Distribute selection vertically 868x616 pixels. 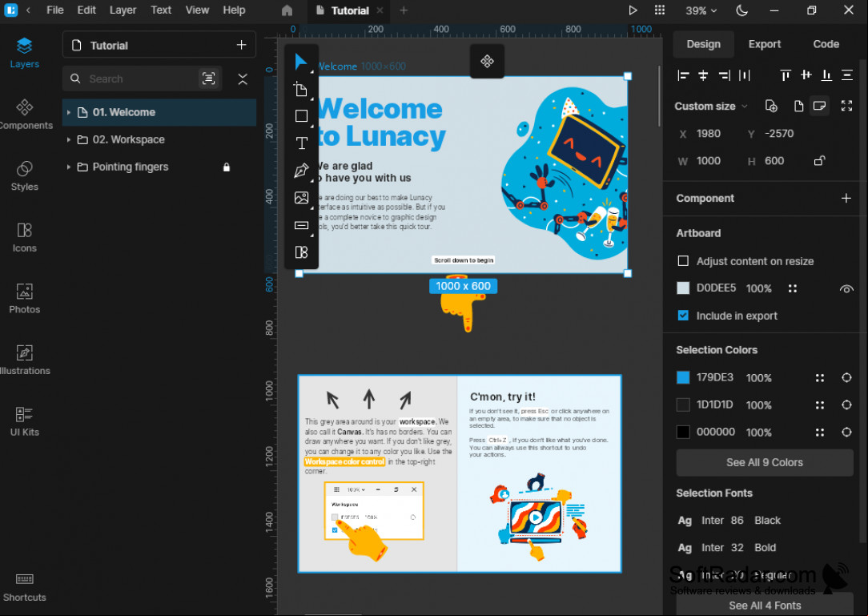[x=847, y=75]
